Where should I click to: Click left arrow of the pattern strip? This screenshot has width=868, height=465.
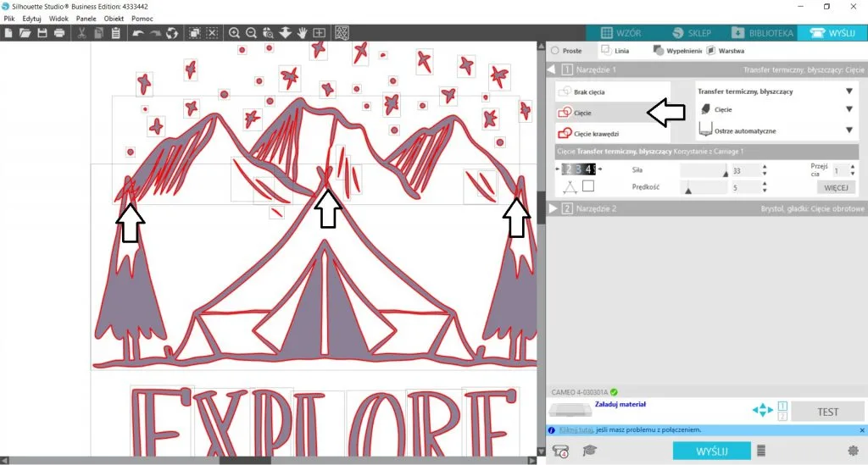(558, 169)
